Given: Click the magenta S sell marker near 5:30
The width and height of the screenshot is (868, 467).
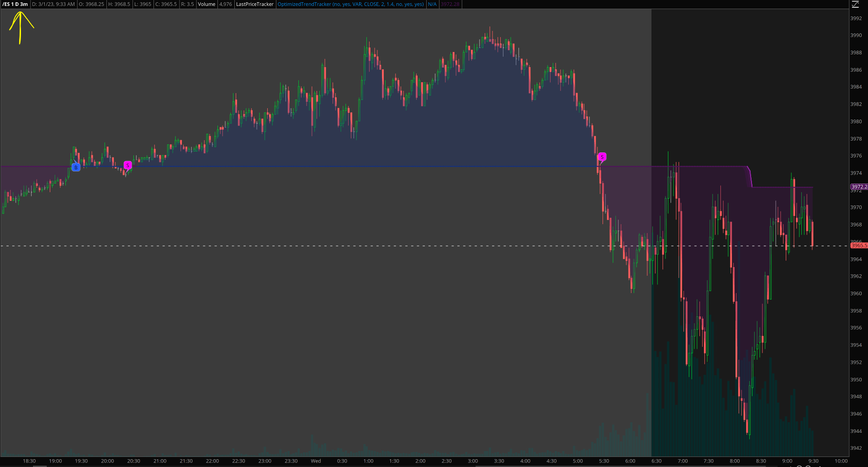Looking at the screenshot, I should click(602, 157).
